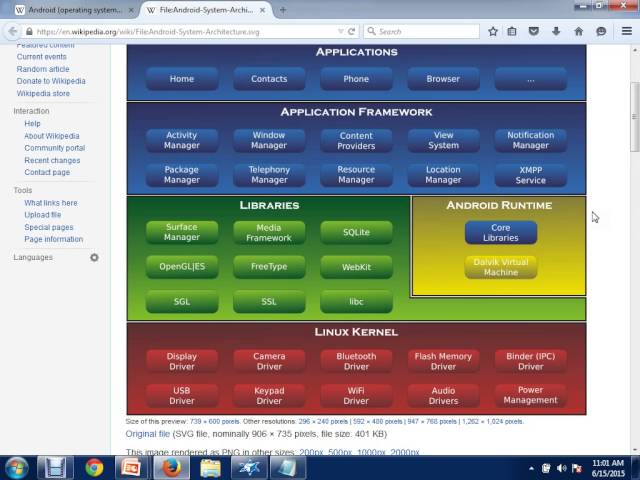This screenshot has height=480, width=640.
Task: Reload the page with the refresh icon
Action: click(351, 31)
